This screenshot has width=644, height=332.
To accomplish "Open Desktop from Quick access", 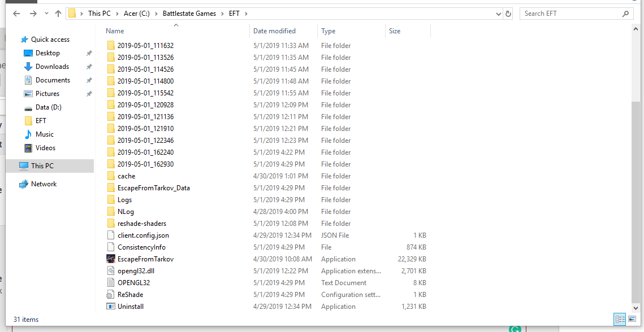I will click(x=47, y=53).
